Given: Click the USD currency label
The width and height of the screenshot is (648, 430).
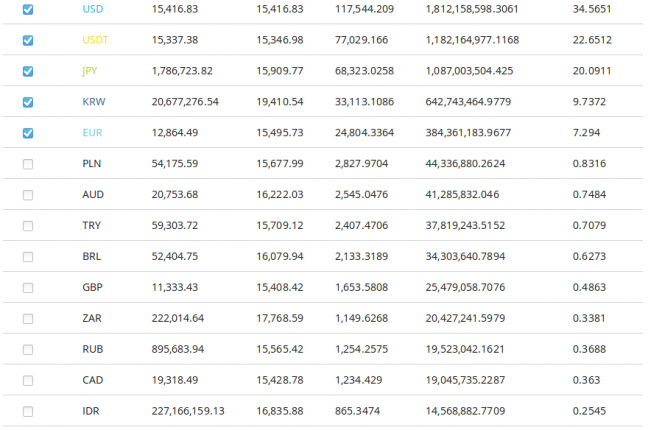Looking at the screenshot, I should [x=92, y=9].
